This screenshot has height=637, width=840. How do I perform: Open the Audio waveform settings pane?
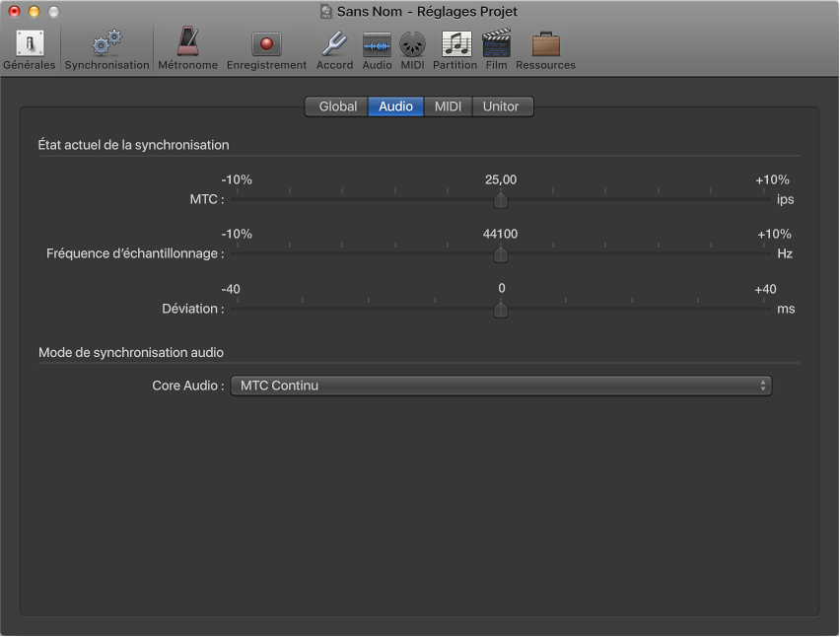click(378, 51)
